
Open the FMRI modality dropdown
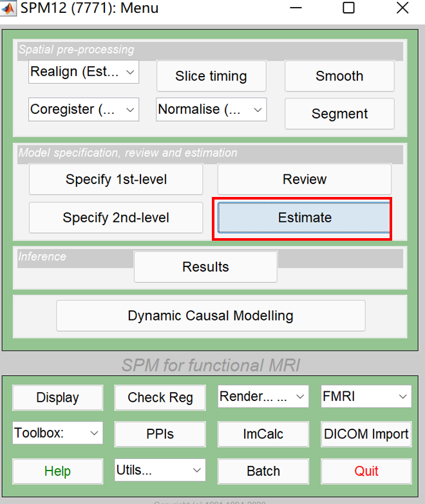(x=366, y=397)
